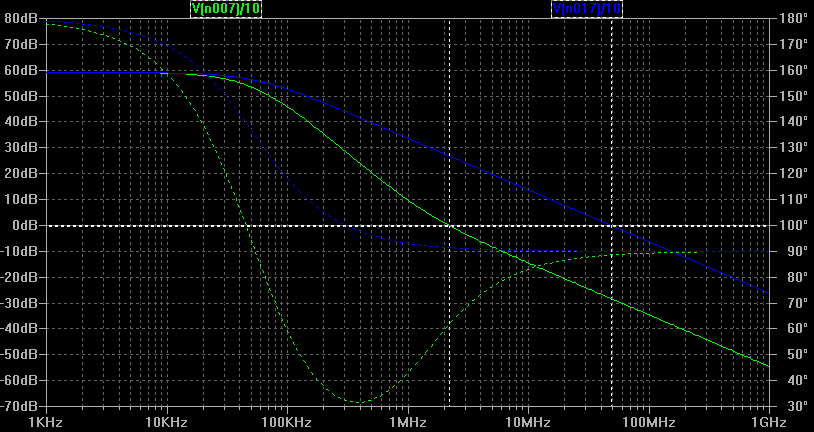Click the 1MHz label on frequency axis
This screenshot has height=432, width=814.
408,423
